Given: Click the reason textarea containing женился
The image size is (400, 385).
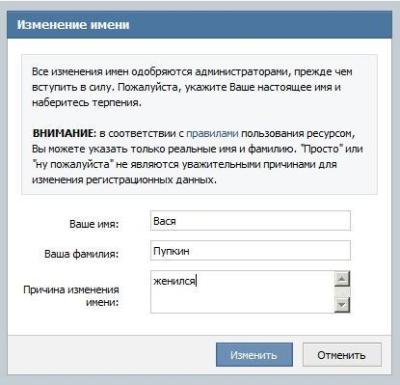Looking at the screenshot, I should pos(242,292).
